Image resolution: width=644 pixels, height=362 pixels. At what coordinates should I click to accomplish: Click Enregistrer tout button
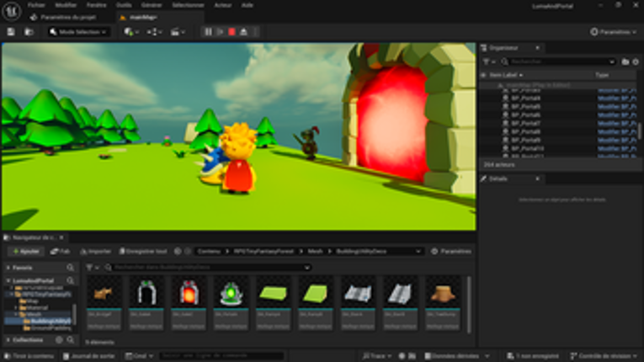click(143, 252)
